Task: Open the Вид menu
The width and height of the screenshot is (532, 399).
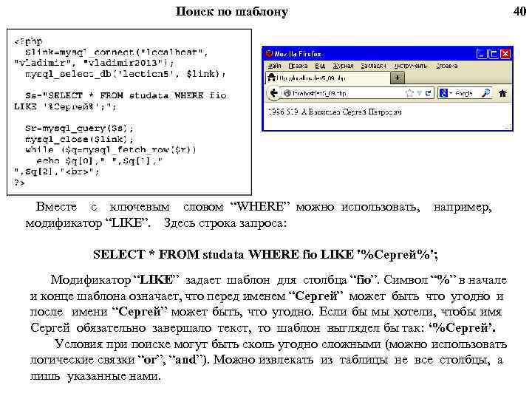Action: (x=320, y=66)
